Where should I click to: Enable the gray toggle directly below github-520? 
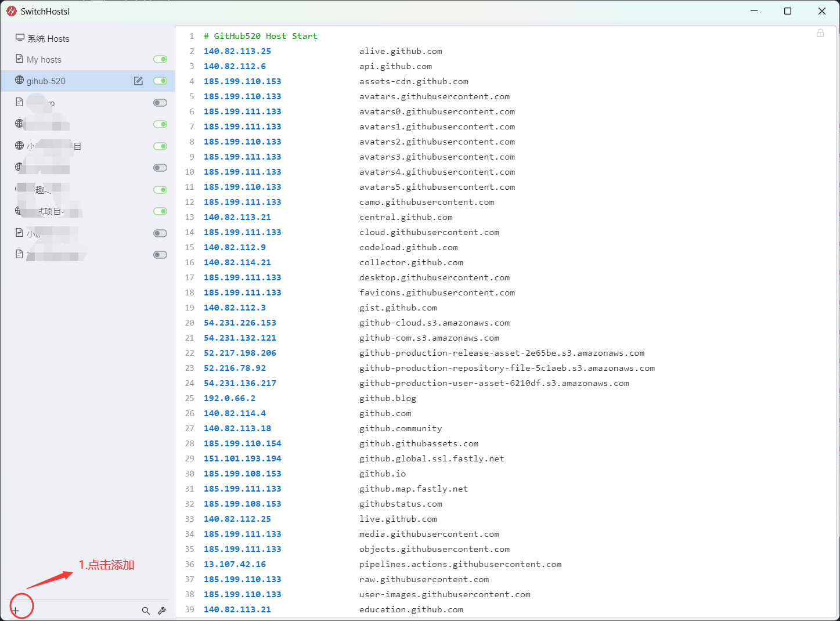pos(160,103)
